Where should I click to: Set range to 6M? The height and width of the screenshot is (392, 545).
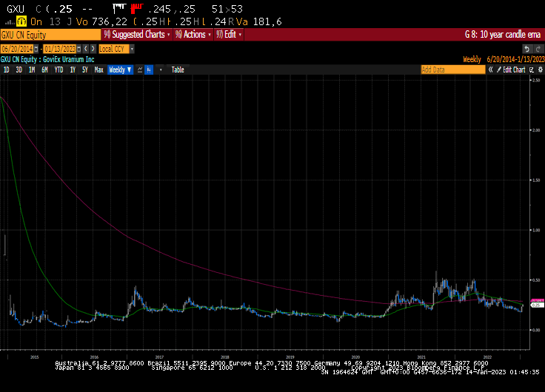pyautogui.click(x=44, y=70)
